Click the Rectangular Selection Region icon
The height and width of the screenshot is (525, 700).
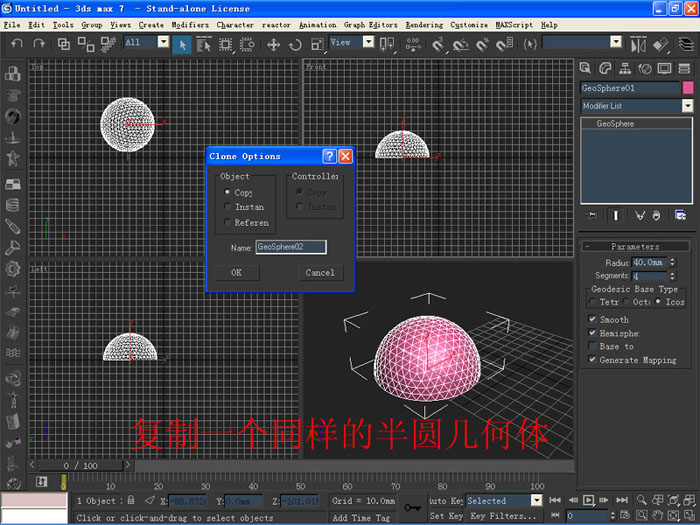coord(225,44)
